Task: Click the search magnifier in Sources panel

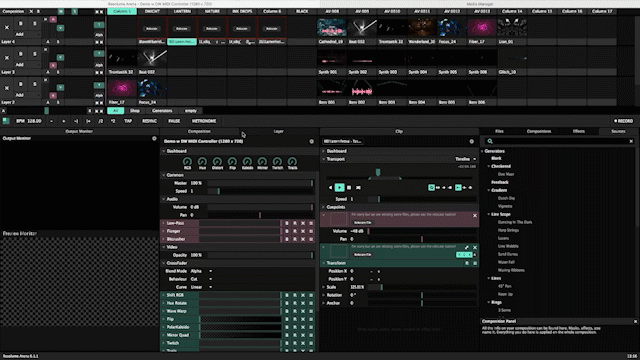Action: (490, 141)
